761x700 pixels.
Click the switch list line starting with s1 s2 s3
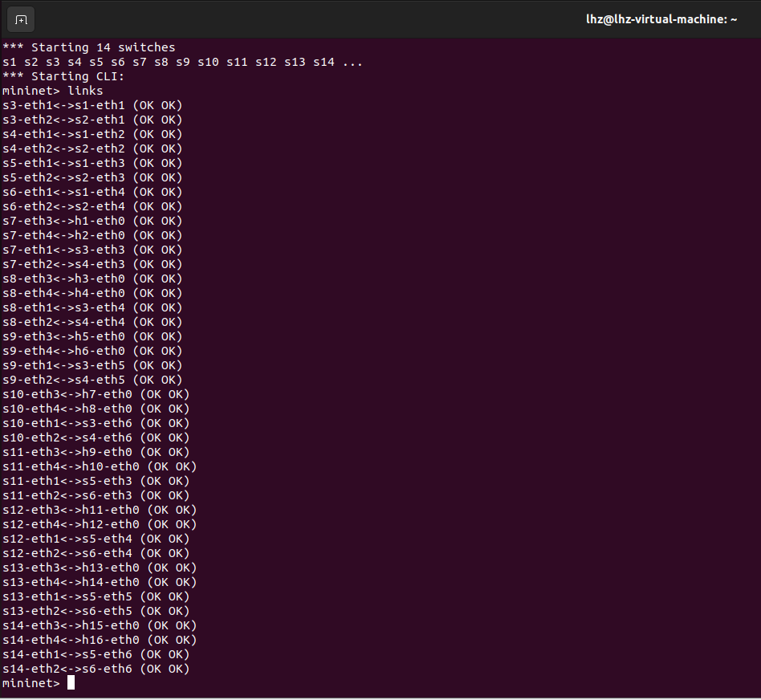point(182,62)
